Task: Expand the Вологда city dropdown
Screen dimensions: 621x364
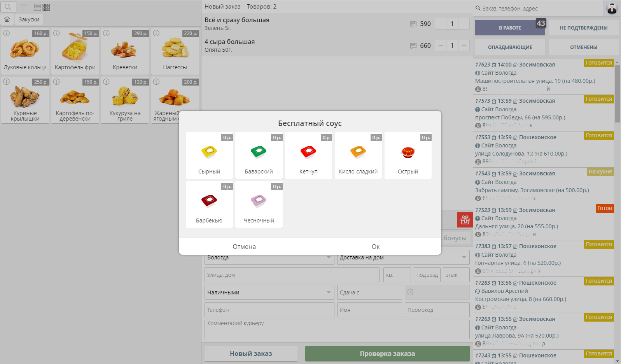Action: pos(329,258)
